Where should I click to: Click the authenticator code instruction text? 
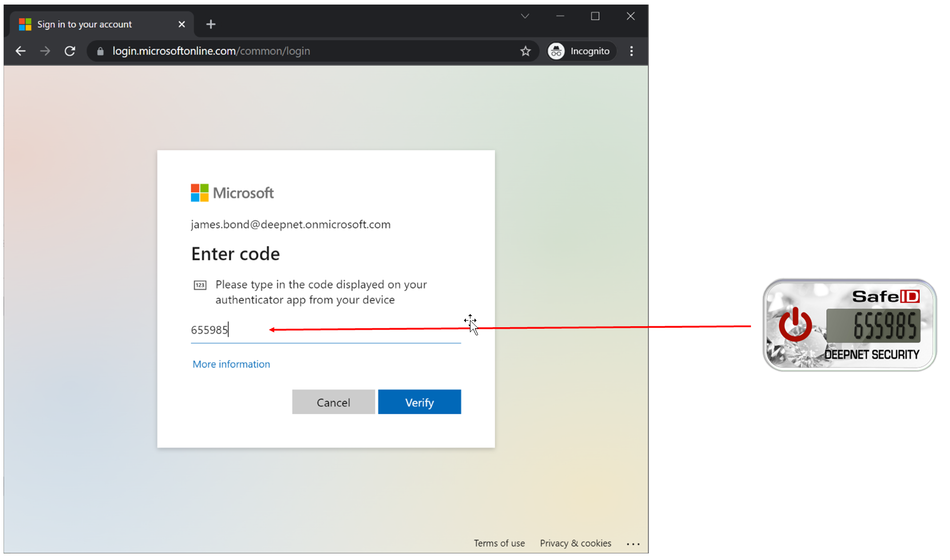[321, 292]
